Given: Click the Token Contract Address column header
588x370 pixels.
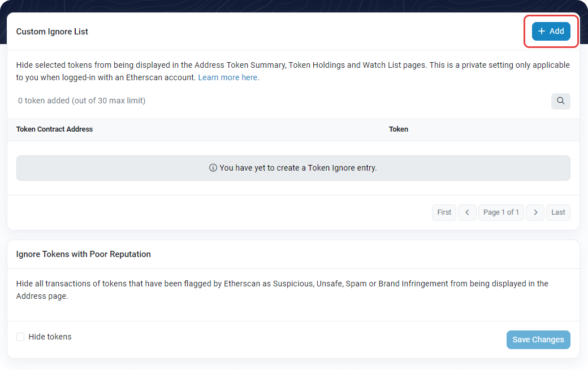Looking at the screenshot, I should click(54, 129).
